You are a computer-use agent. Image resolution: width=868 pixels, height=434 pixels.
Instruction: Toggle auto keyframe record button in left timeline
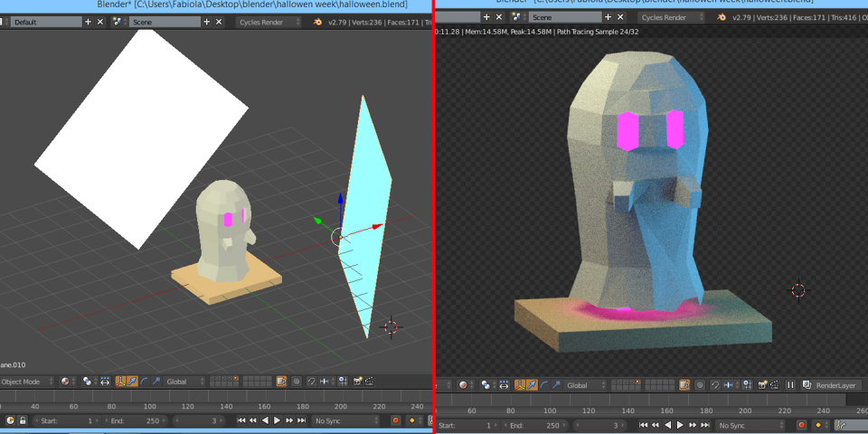(396, 420)
